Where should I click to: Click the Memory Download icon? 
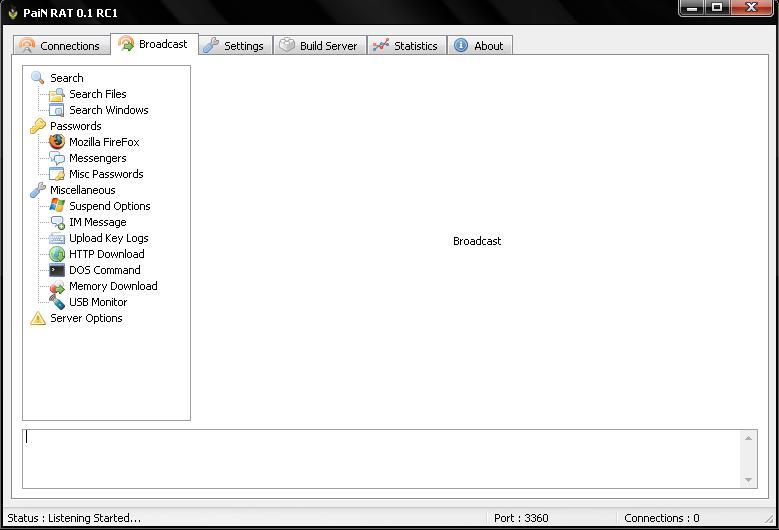pyautogui.click(x=57, y=287)
